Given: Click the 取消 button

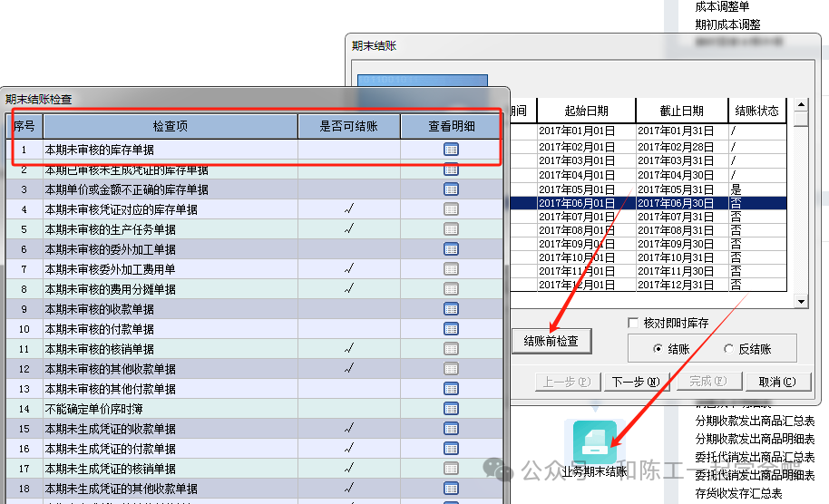Looking at the screenshot, I should click(777, 382).
